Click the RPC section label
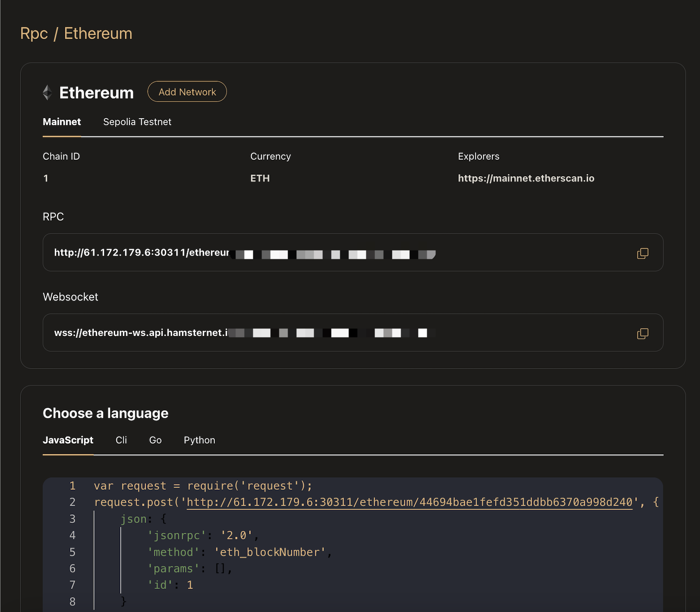 (53, 217)
